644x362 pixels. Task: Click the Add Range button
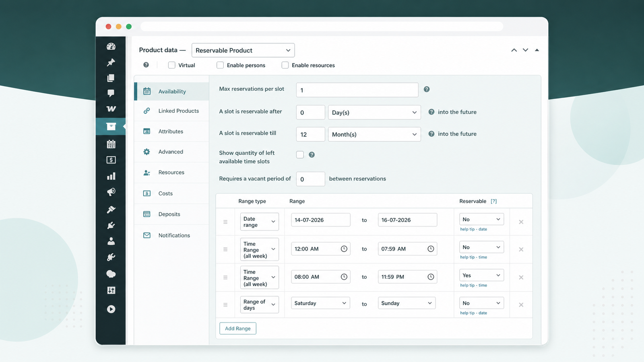point(238,328)
